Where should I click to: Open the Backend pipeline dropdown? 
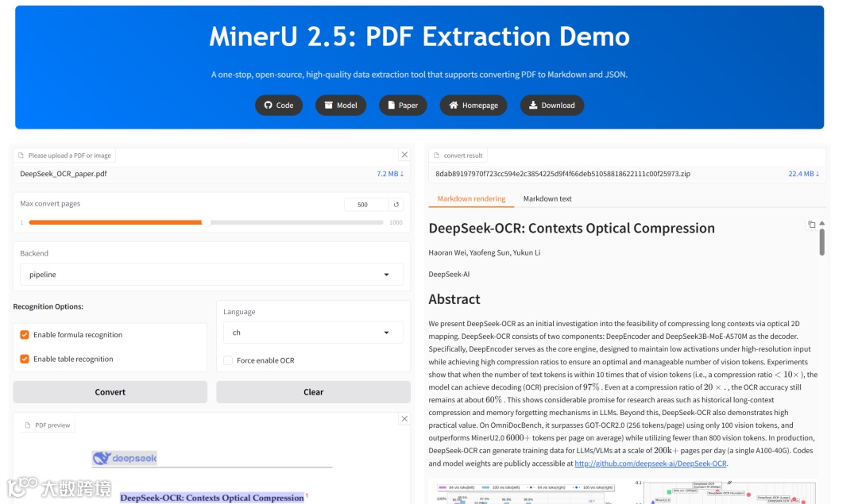tap(211, 275)
